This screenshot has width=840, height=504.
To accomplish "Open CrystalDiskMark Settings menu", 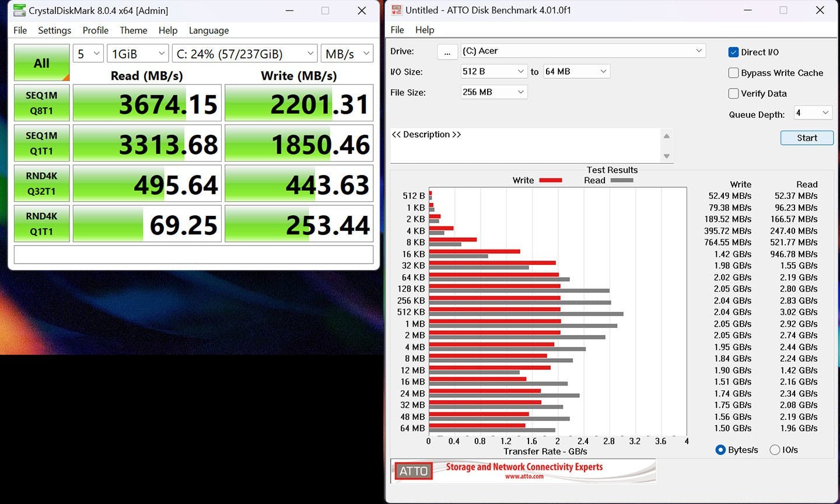I will [x=54, y=30].
